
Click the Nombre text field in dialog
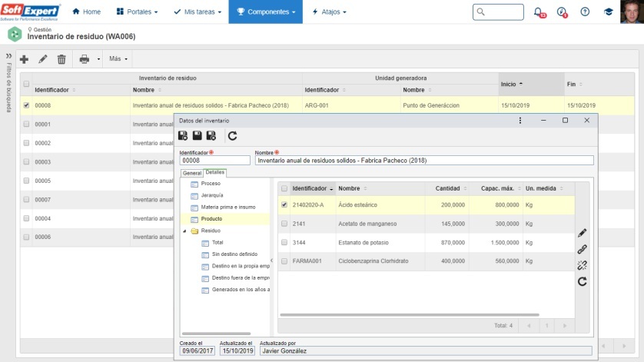[424, 161]
